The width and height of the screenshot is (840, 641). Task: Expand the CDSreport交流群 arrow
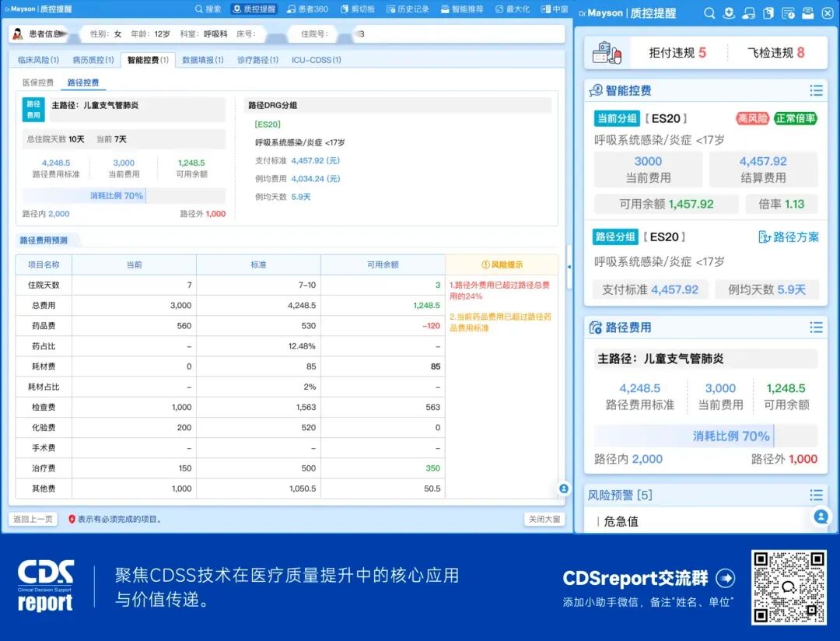(726, 579)
